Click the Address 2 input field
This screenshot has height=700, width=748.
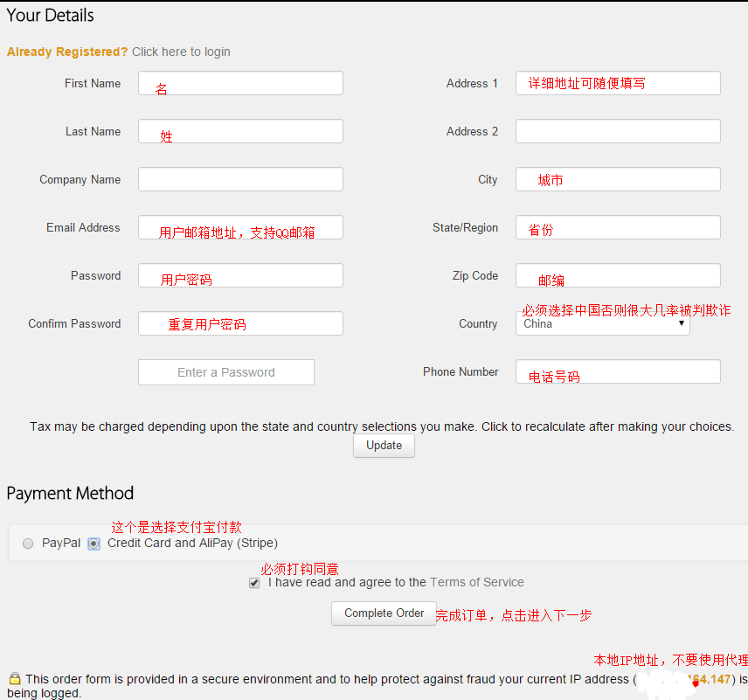618,131
